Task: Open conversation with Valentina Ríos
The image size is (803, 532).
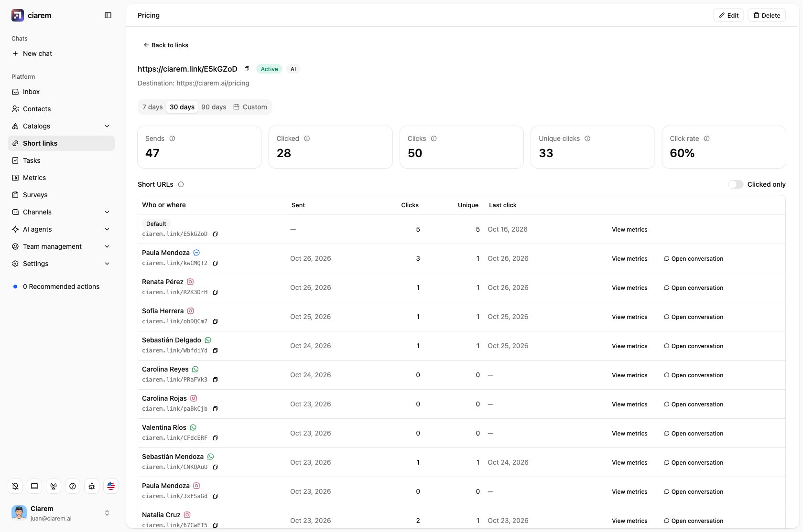Action: (694, 434)
